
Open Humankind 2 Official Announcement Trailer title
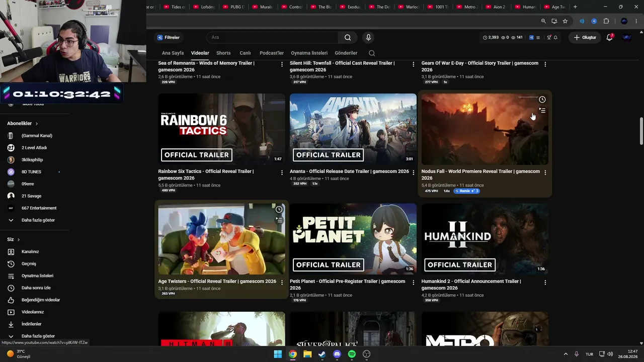coord(471,285)
